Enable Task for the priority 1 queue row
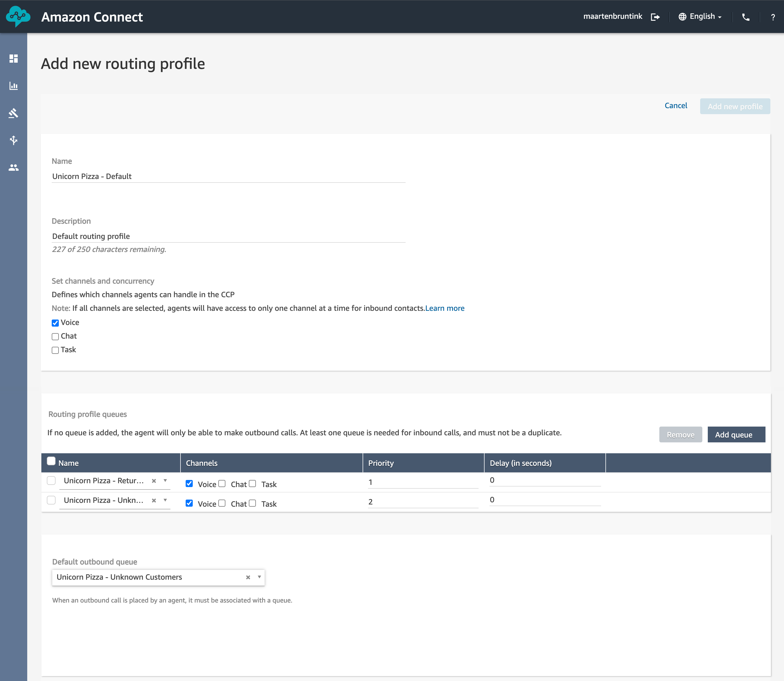This screenshot has width=784, height=681. pos(252,484)
